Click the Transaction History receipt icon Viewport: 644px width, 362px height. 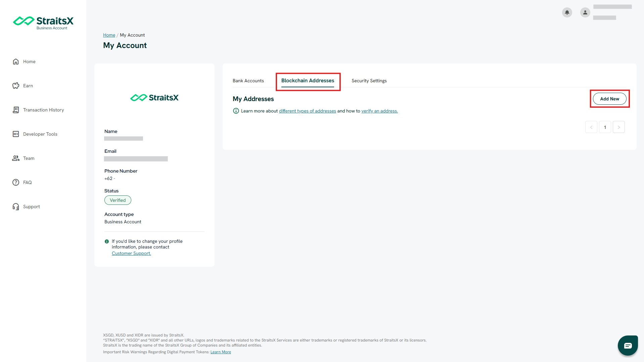[x=16, y=110]
